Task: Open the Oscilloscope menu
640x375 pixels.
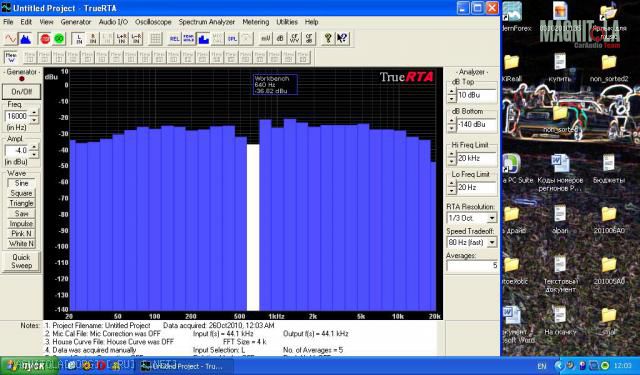Action: [153, 22]
